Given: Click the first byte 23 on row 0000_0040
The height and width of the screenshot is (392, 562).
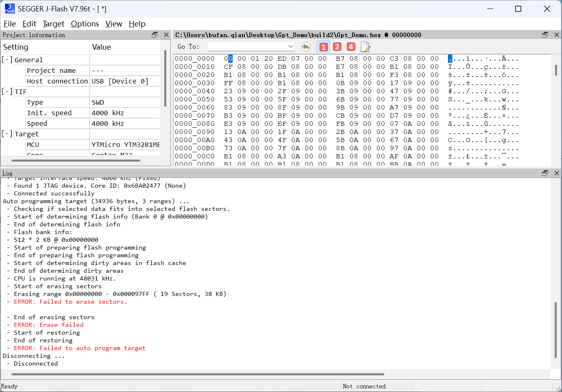Looking at the screenshot, I should 228,91.
